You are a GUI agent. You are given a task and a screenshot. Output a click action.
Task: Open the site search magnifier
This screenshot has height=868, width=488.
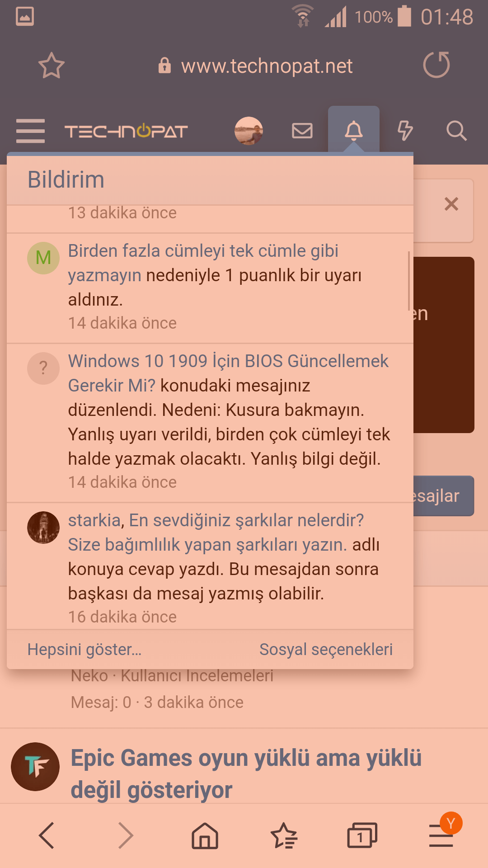point(456,131)
